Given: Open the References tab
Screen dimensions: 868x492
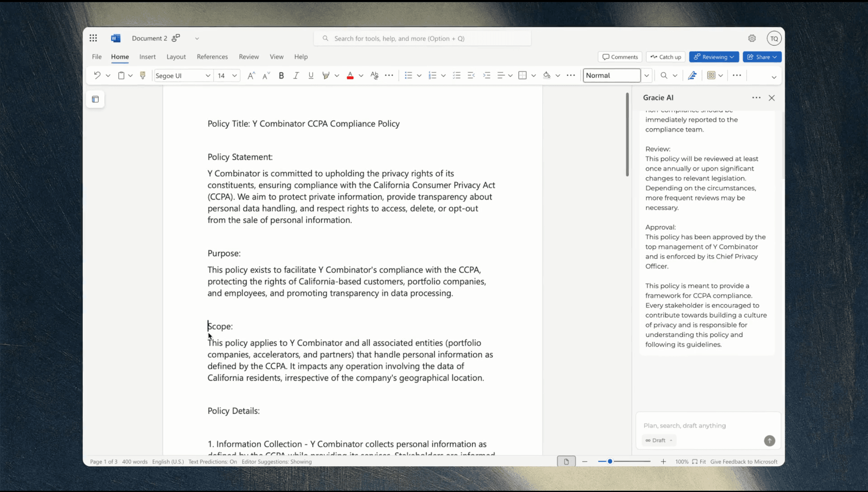Looking at the screenshot, I should click(212, 57).
